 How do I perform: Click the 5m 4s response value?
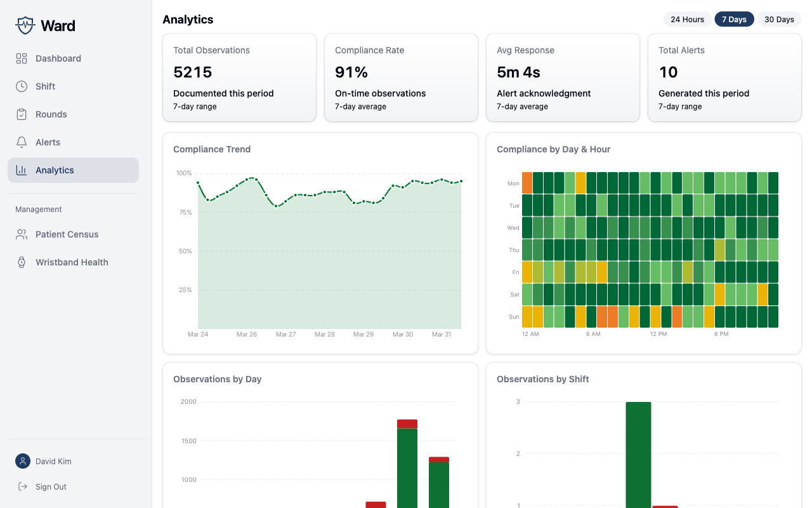pos(518,72)
